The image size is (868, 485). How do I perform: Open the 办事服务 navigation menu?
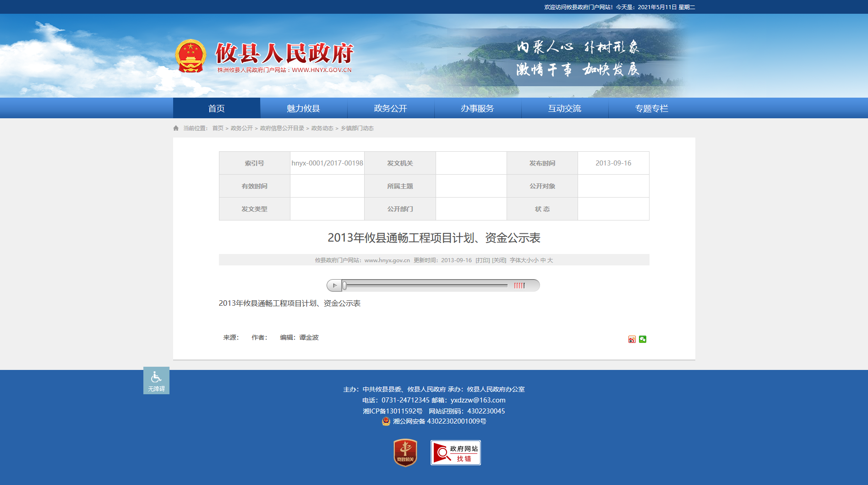[477, 108]
